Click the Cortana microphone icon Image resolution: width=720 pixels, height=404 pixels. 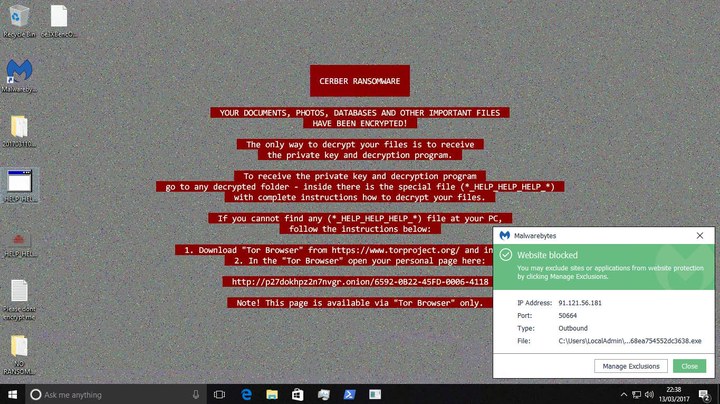pyautogui.click(x=196, y=394)
